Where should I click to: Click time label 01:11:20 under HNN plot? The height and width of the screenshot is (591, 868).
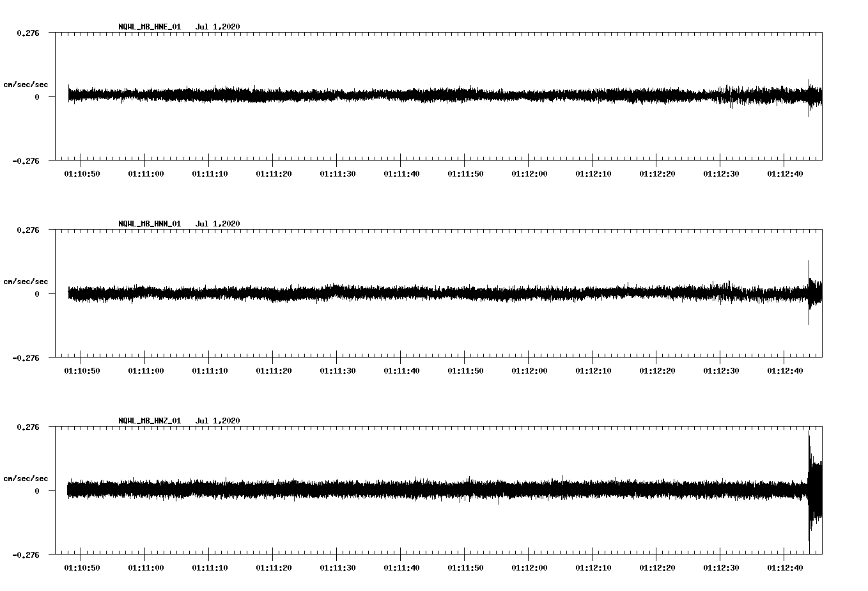point(274,371)
